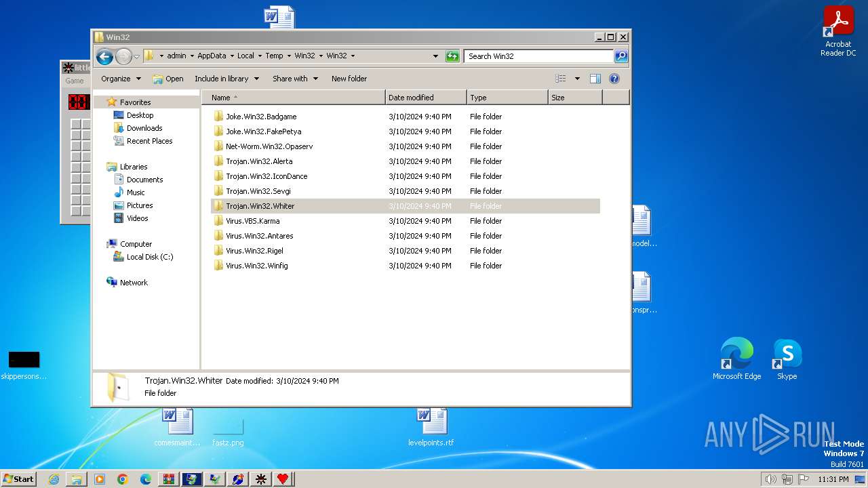Switch to the WinRAR taskbar item

169,479
